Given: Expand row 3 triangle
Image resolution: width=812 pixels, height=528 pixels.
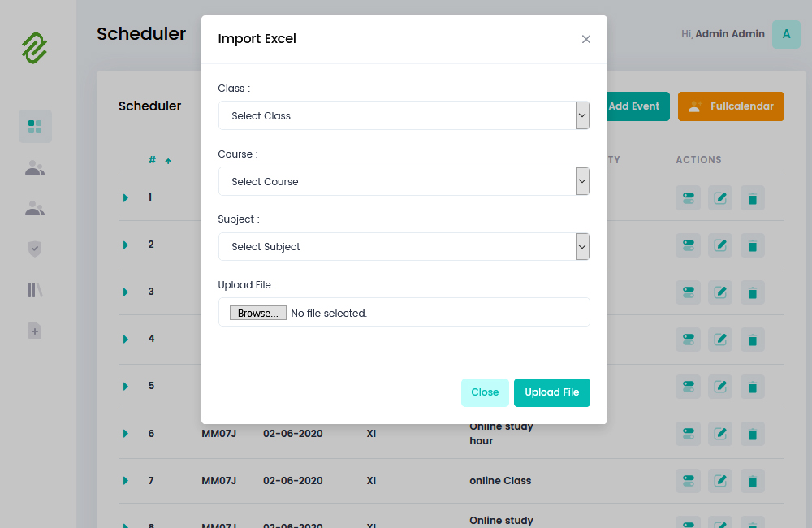Looking at the screenshot, I should pos(125,292).
